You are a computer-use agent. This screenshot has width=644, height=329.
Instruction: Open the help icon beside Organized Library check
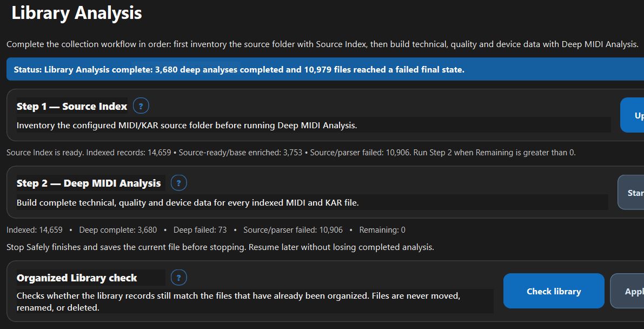tap(178, 278)
